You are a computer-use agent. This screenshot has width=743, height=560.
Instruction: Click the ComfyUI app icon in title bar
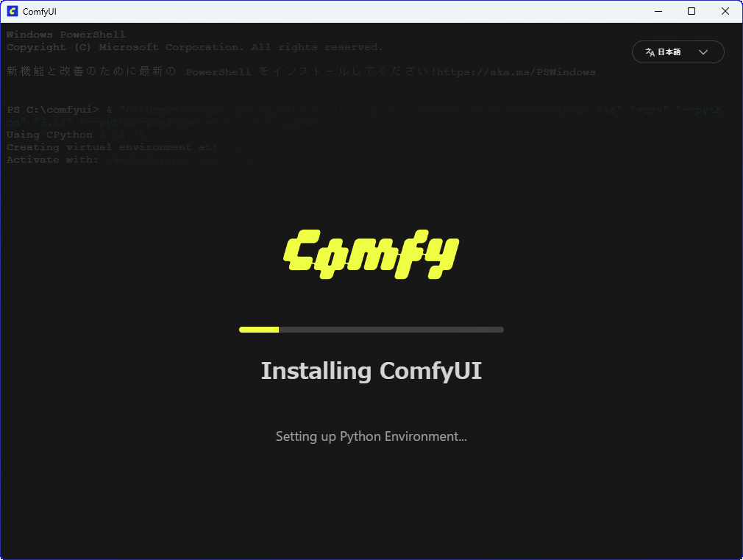(13, 11)
